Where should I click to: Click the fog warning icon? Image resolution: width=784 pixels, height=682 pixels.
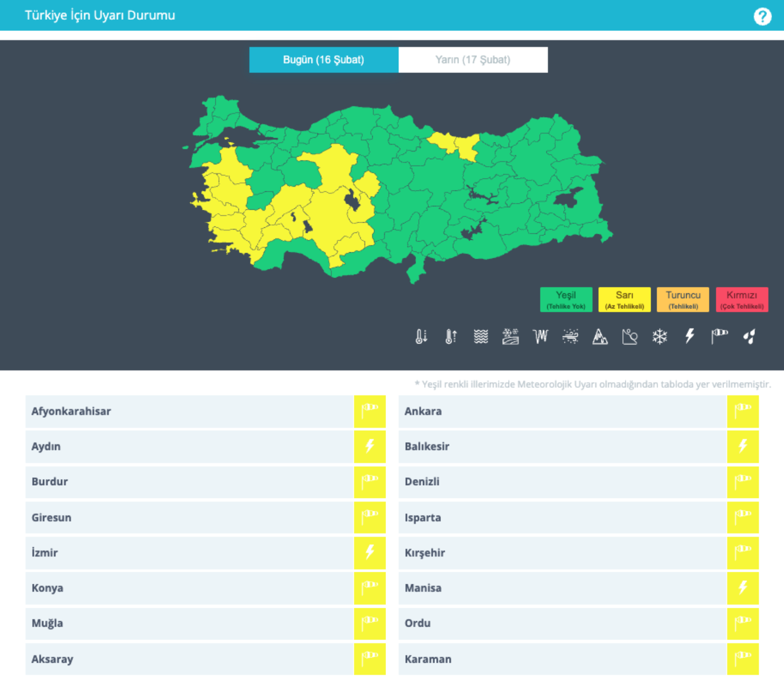pyautogui.click(x=481, y=337)
